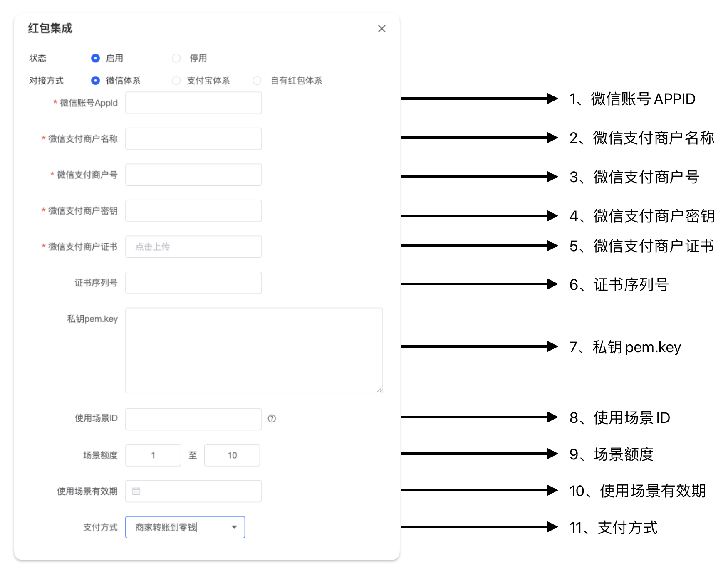Click the 点击上传 certificate upload field
Screen dimensions: 728x568
(193, 247)
